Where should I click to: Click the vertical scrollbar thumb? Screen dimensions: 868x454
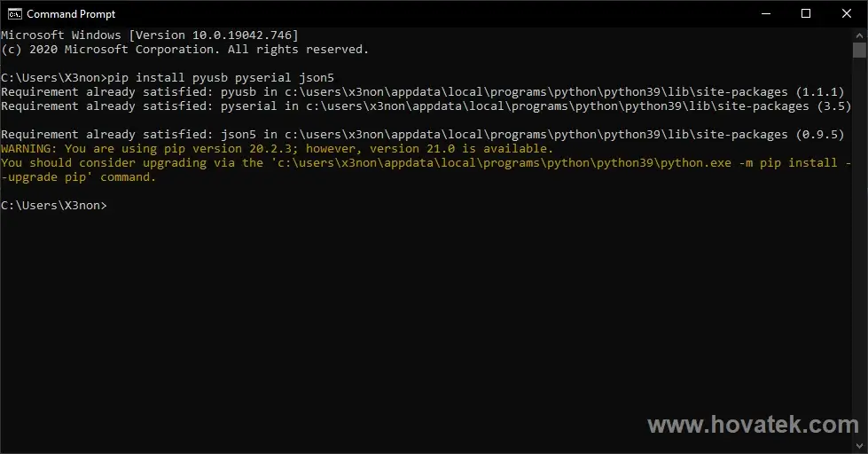click(860, 50)
